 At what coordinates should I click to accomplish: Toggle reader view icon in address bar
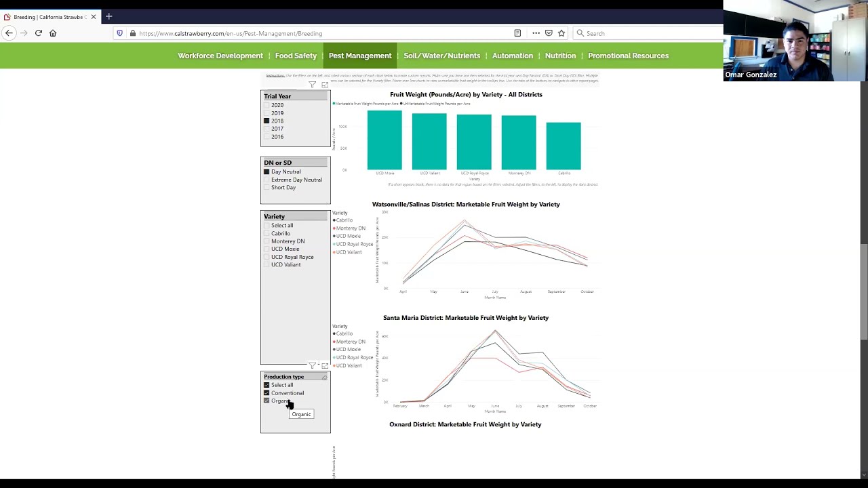point(517,33)
